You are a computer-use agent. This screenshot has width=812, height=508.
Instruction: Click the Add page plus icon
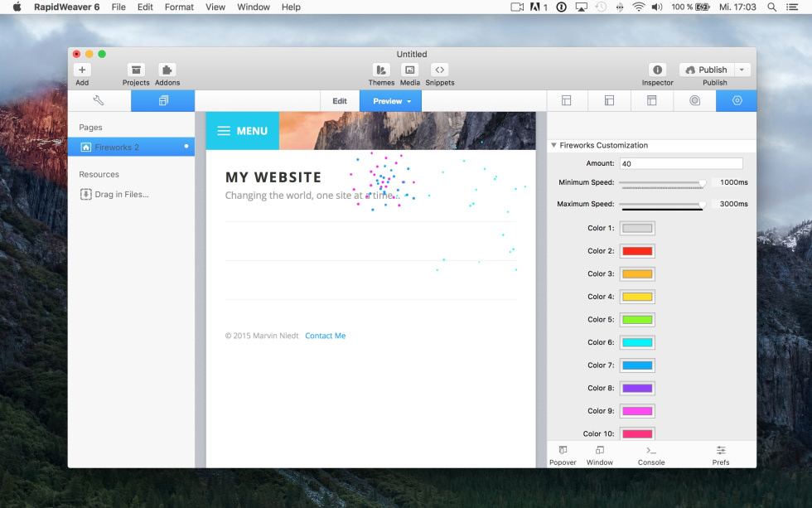(82, 70)
